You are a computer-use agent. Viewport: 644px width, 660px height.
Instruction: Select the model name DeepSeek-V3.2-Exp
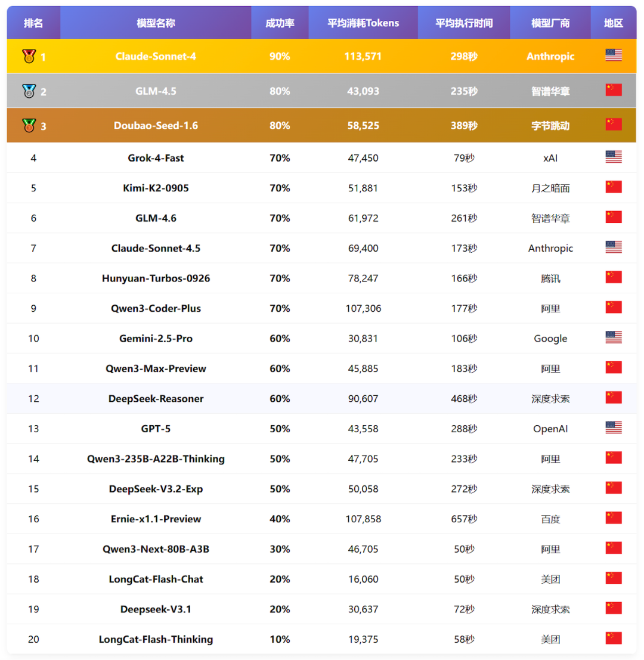pyautogui.click(x=156, y=489)
